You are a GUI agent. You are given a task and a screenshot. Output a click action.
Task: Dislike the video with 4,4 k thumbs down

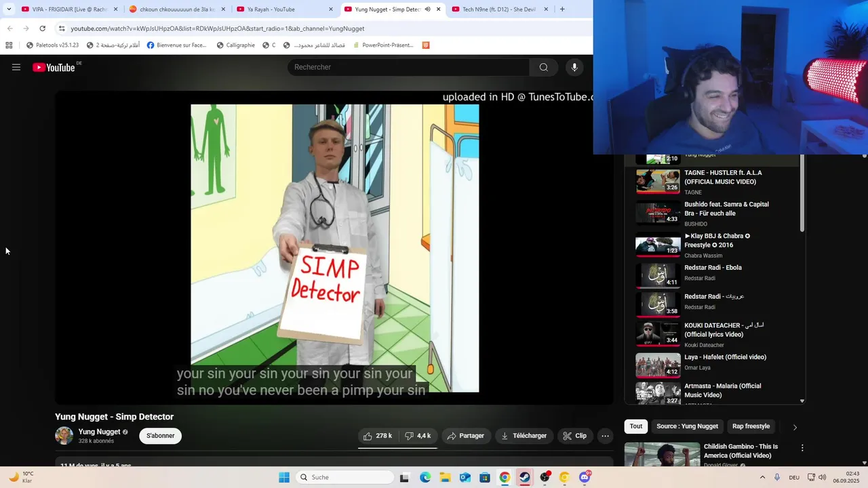click(x=418, y=436)
